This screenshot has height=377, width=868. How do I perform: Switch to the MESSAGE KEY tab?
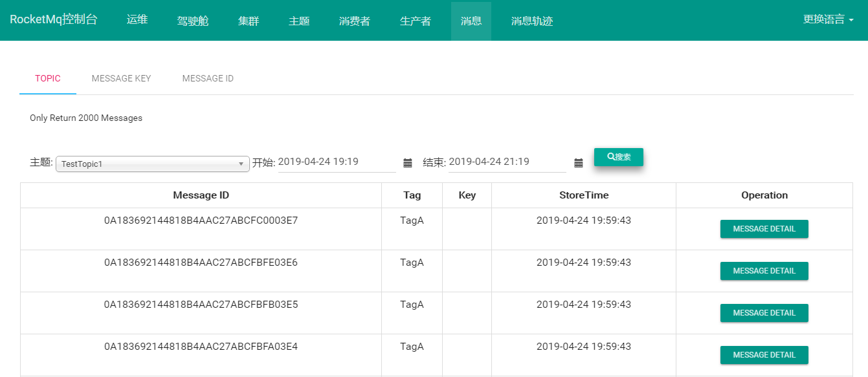pos(120,78)
